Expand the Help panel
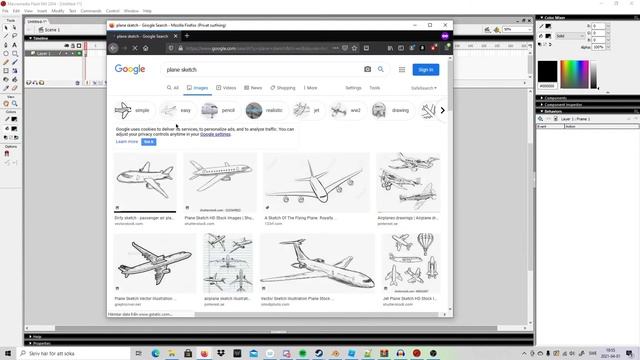Viewport: 640px width, 360px height. pos(30,337)
